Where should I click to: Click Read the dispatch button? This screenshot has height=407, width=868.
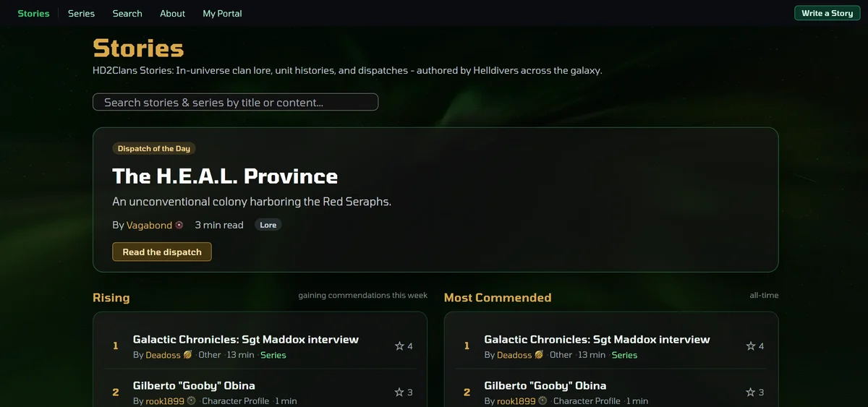(162, 252)
